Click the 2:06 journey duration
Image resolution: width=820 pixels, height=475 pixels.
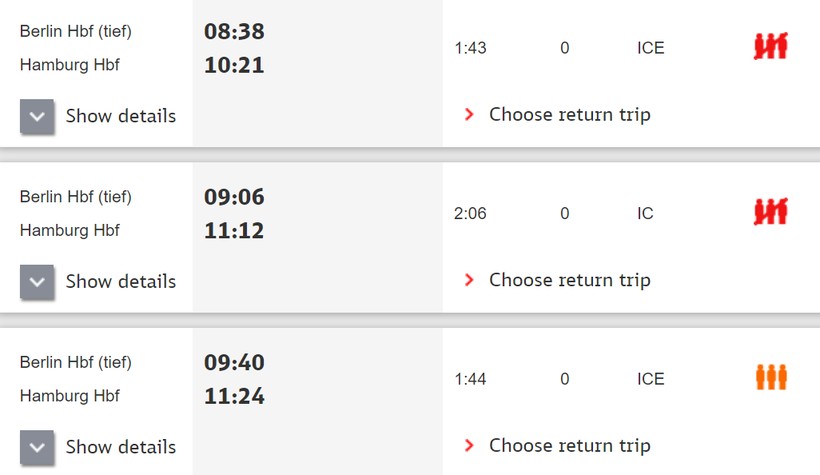pyautogui.click(x=470, y=213)
